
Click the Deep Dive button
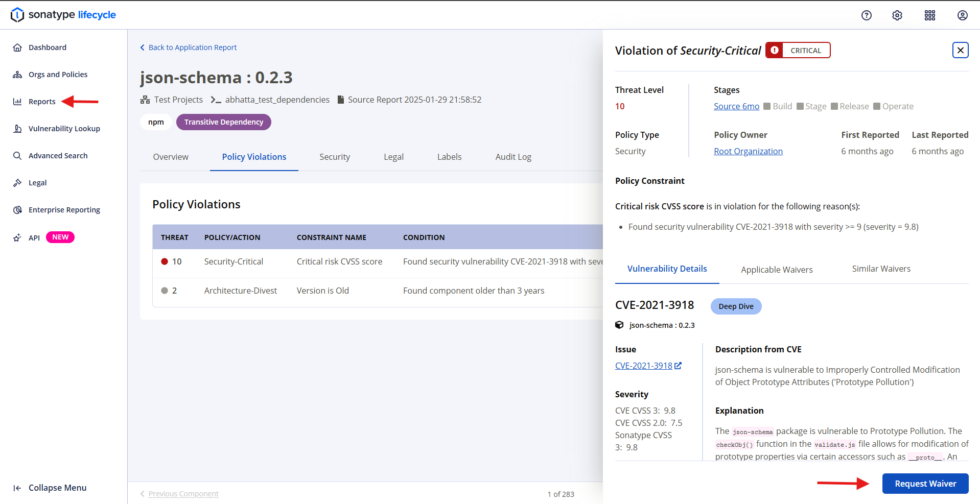pyautogui.click(x=736, y=306)
